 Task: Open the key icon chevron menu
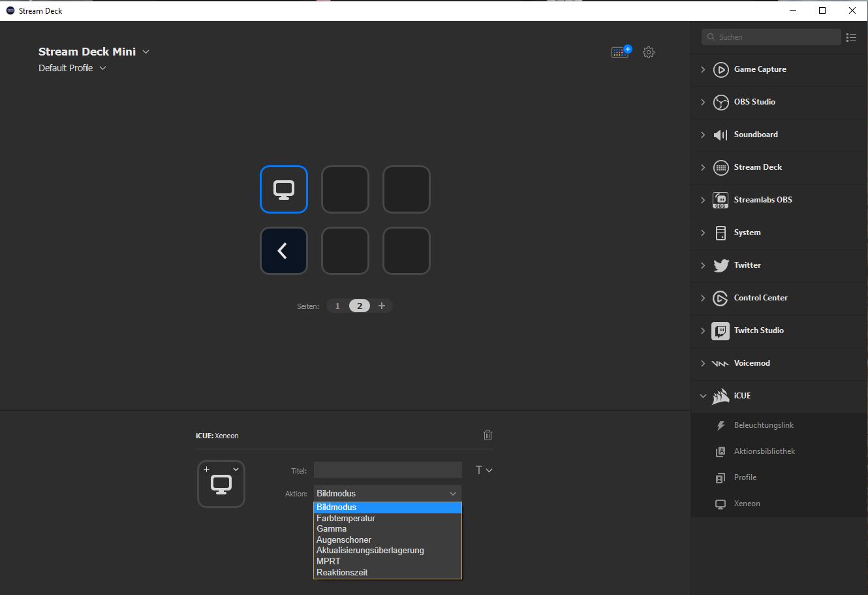[236, 469]
